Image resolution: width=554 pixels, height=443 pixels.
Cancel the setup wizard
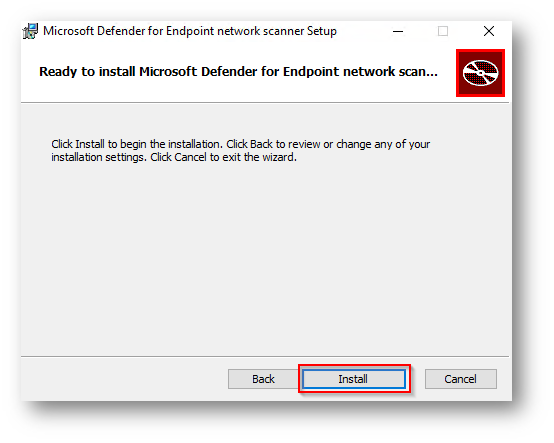(460, 379)
